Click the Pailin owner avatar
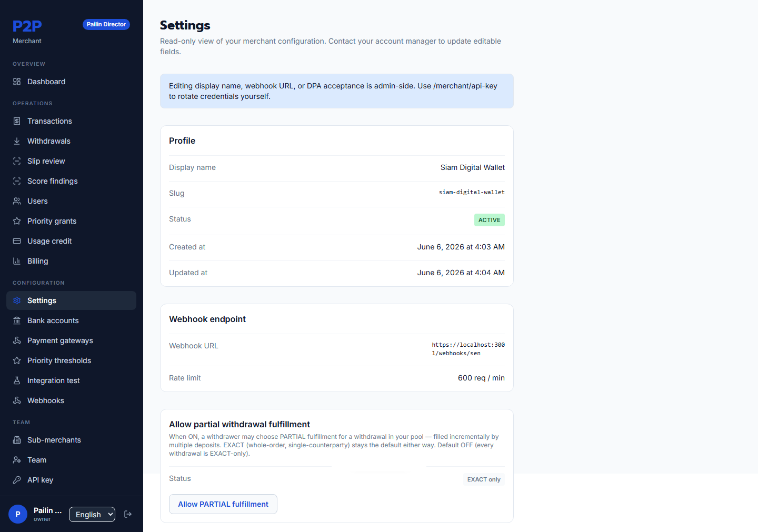758x532 pixels. (x=18, y=514)
